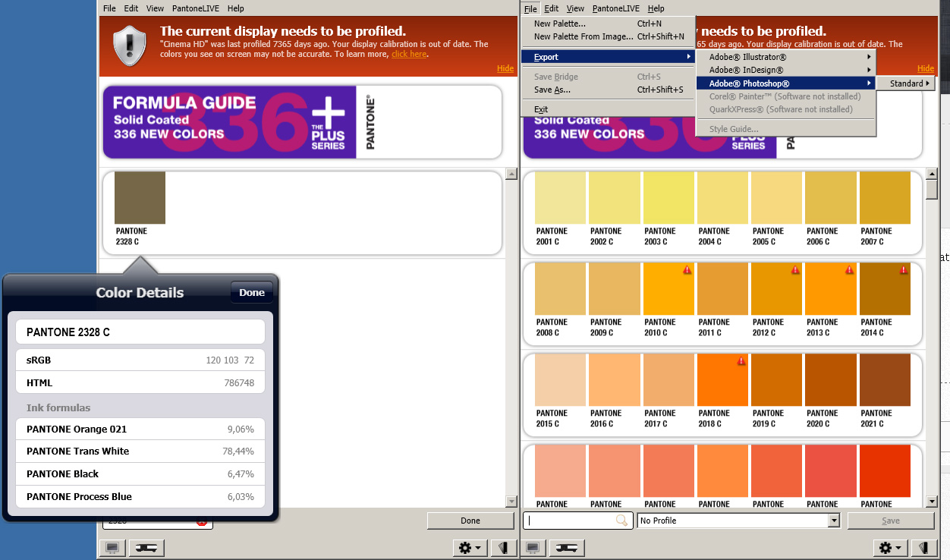Open the gear settings dropdown in right window
This screenshot has width=950, height=560.
[890, 547]
